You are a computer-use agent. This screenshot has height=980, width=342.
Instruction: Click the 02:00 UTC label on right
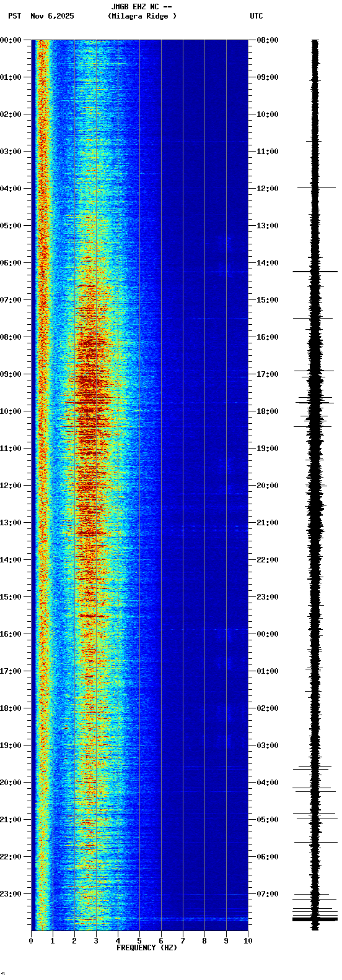point(267,708)
